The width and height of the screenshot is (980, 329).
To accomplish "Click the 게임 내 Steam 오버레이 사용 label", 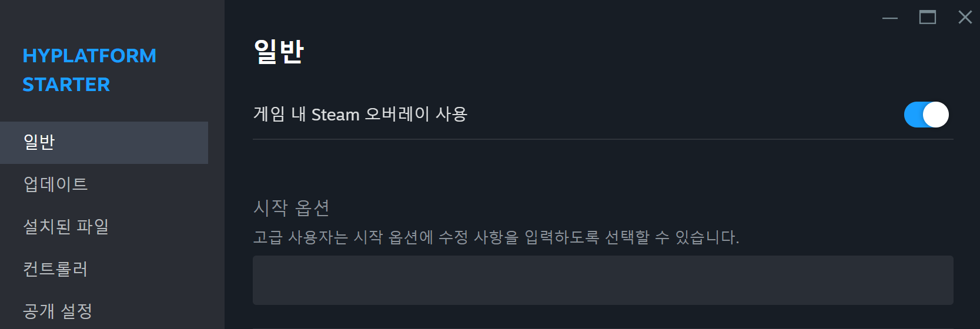I will [360, 114].
